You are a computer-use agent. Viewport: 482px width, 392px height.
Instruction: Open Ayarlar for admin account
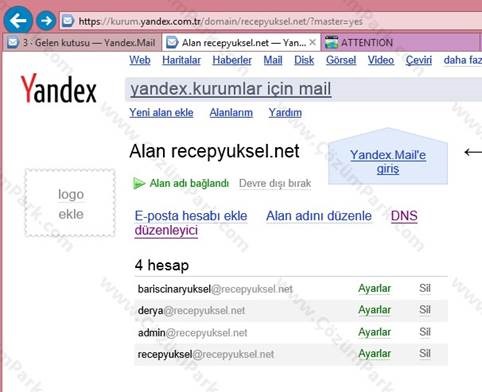click(375, 332)
